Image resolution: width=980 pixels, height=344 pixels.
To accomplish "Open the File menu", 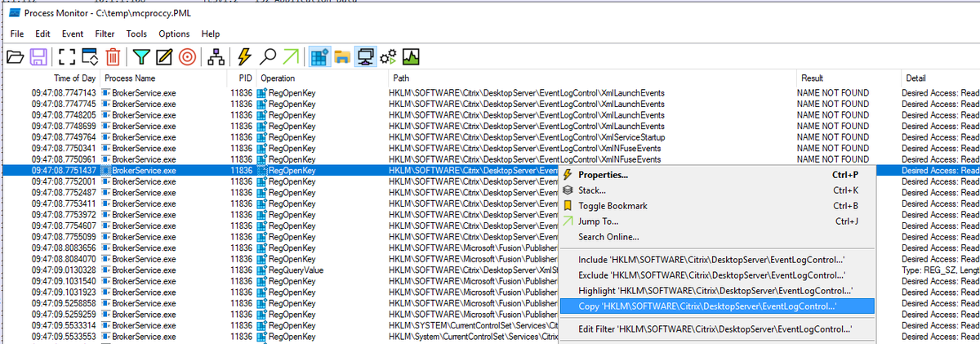I will (17, 34).
